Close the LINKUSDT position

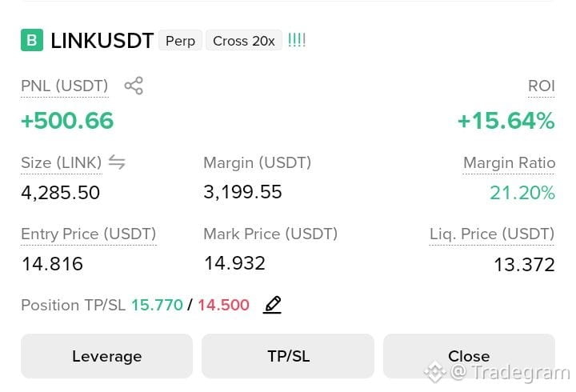[469, 356]
